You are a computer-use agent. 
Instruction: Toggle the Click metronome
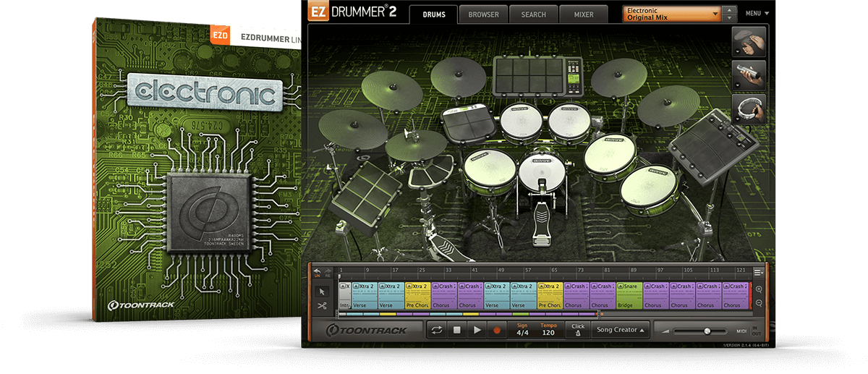tap(577, 330)
